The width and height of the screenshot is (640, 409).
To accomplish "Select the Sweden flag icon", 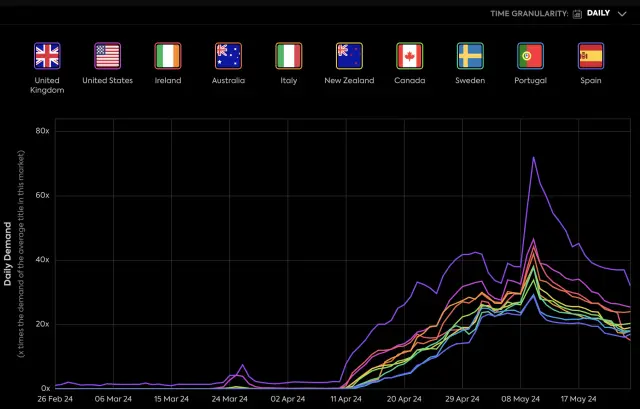I will [470, 55].
